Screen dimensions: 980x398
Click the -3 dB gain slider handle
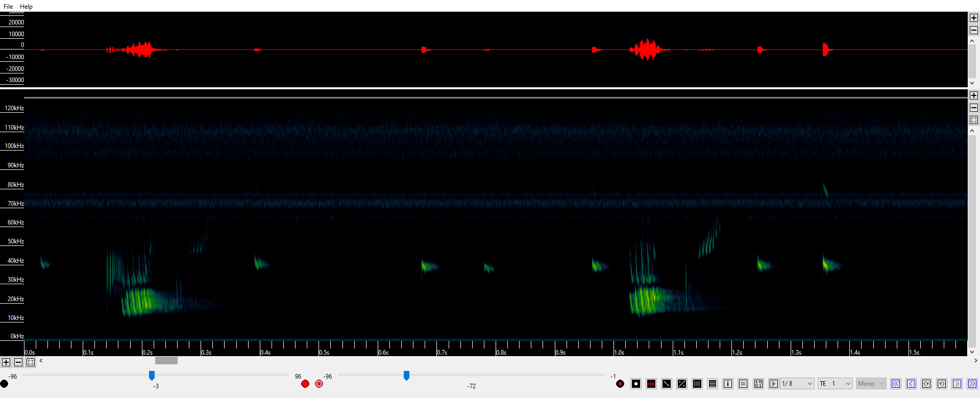tap(152, 376)
